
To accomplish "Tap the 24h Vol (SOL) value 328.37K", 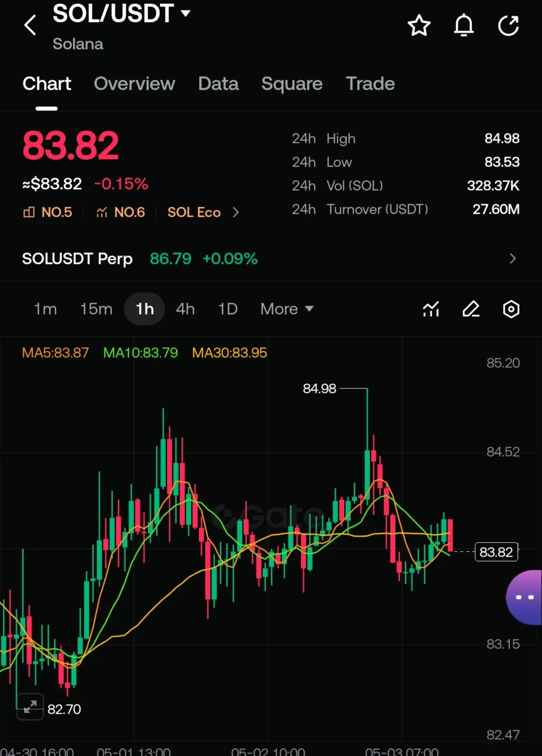I will click(493, 186).
